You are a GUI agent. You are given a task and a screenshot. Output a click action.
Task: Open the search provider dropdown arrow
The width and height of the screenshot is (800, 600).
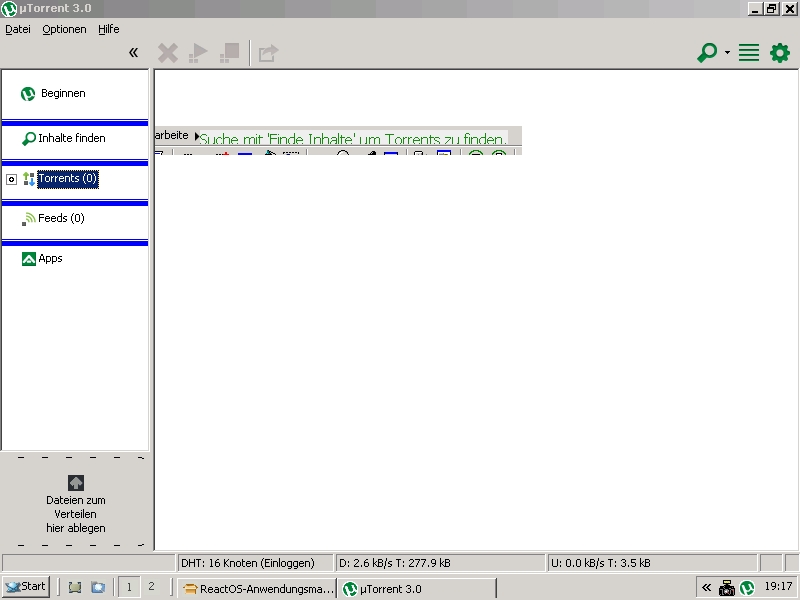[x=728, y=53]
